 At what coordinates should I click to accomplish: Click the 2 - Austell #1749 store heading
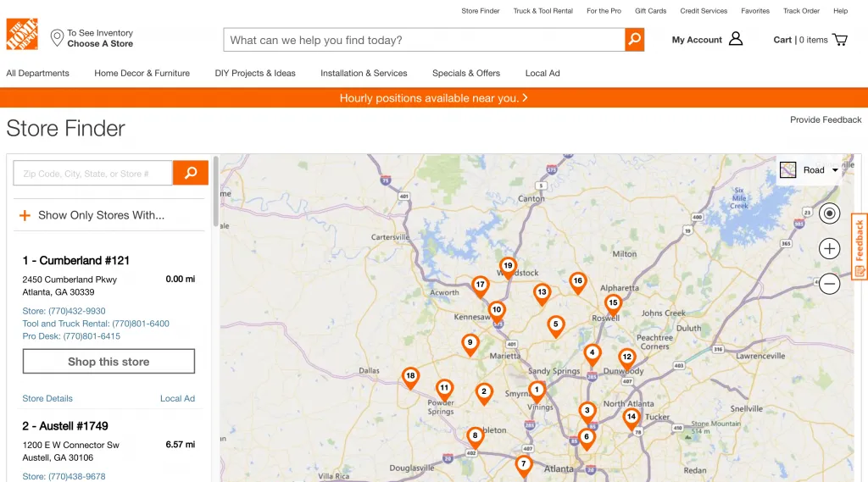point(65,426)
